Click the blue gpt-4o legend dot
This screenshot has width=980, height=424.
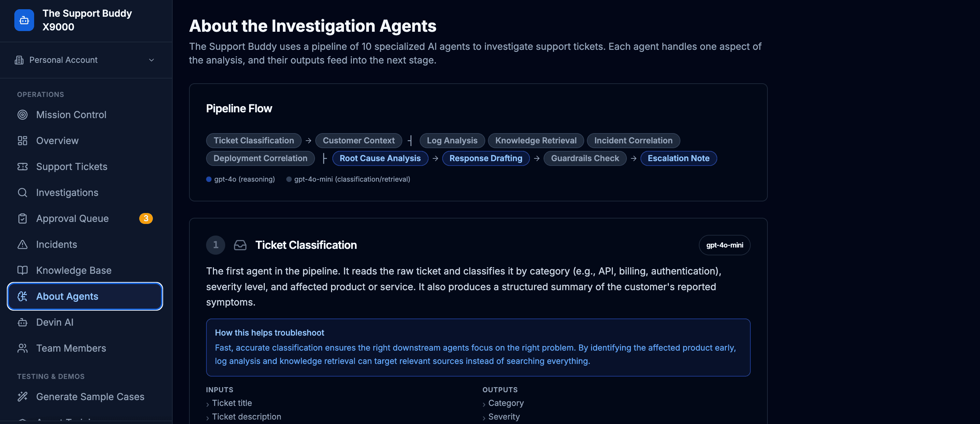coord(209,179)
